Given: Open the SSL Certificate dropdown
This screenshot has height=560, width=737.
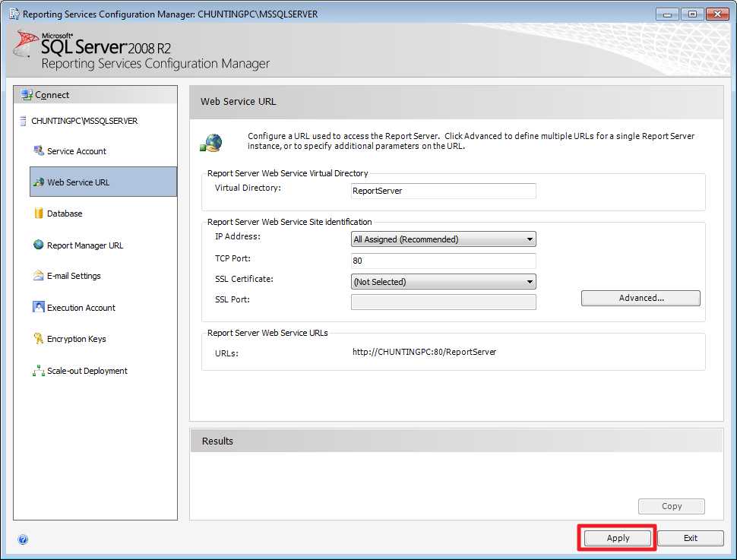Looking at the screenshot, I should click(x=443, y=282).
